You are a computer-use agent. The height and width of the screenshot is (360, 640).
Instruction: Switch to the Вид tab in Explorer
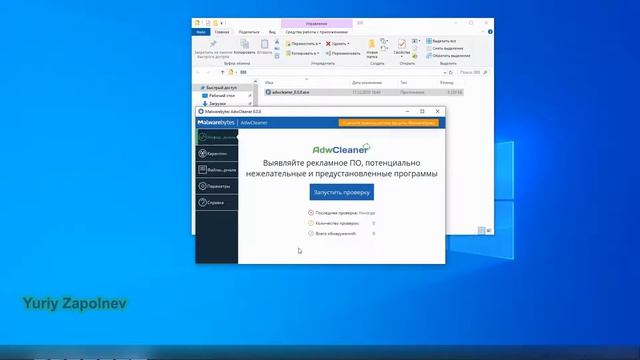point(272,32)
